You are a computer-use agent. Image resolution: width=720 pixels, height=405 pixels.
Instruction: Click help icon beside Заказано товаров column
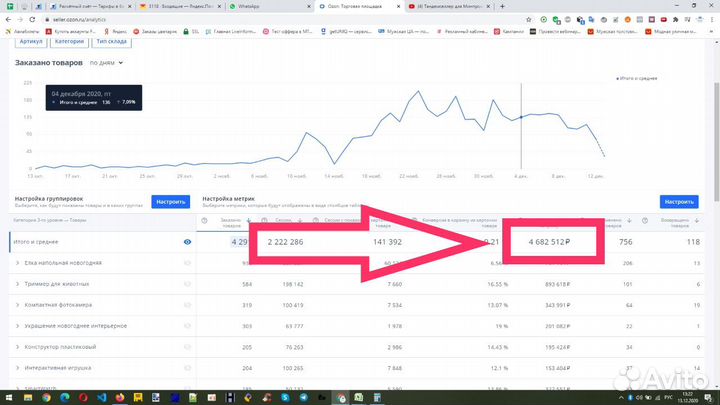tap(205, 221)
